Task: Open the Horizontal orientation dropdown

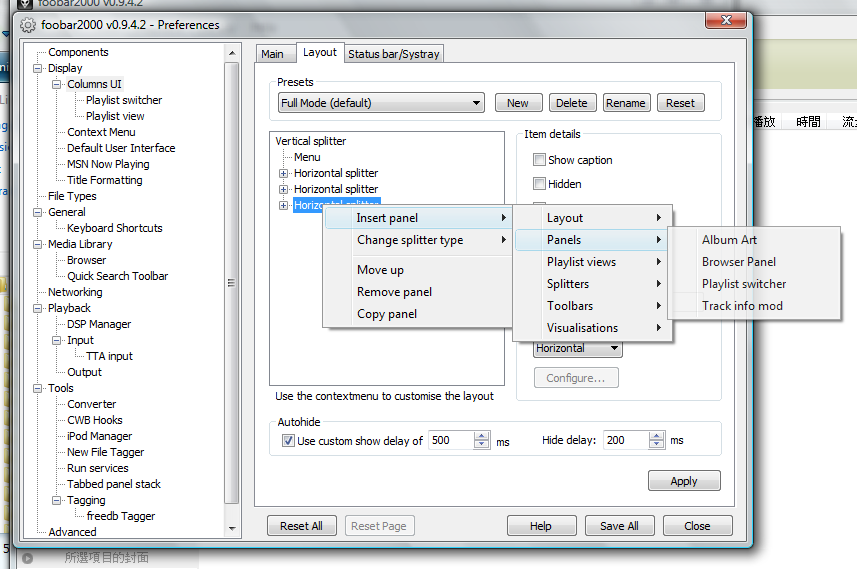Action: click(x=577, y=348)
